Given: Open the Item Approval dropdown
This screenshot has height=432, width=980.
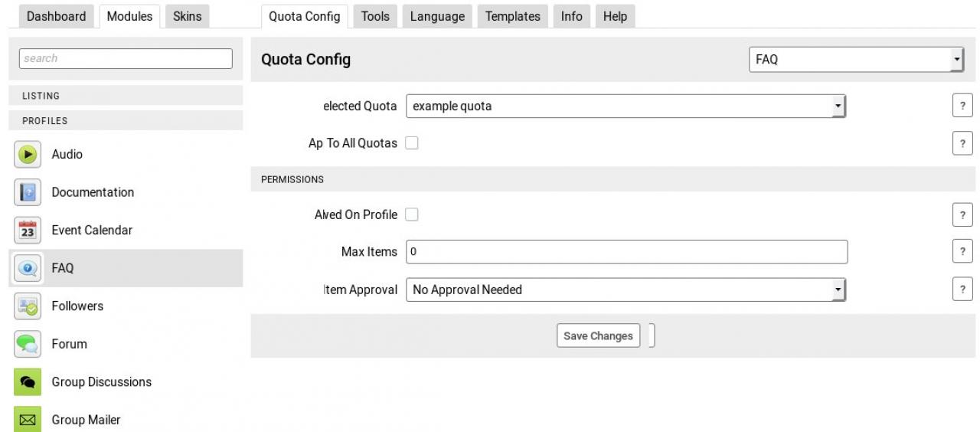Looking at the screenshot, I should point(625,290).
